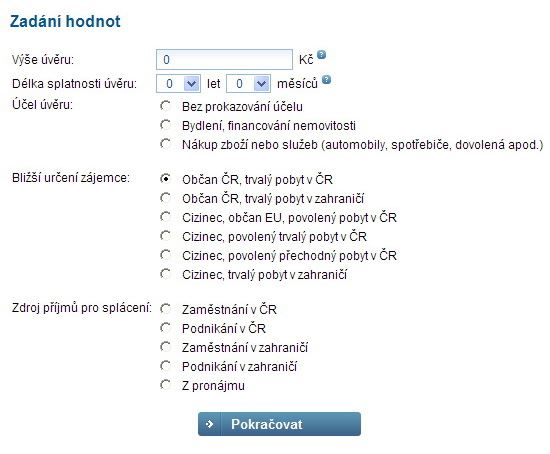Choose Cizinec, trvalý pobyt v zahraničí
The height and width of the screenshot is (454, 550).
165,274
